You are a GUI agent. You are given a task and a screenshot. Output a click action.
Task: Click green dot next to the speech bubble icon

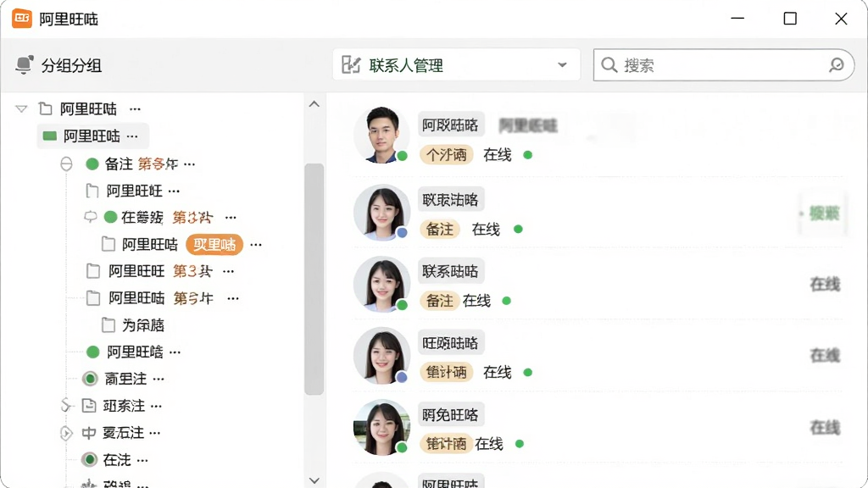point(111,217)
